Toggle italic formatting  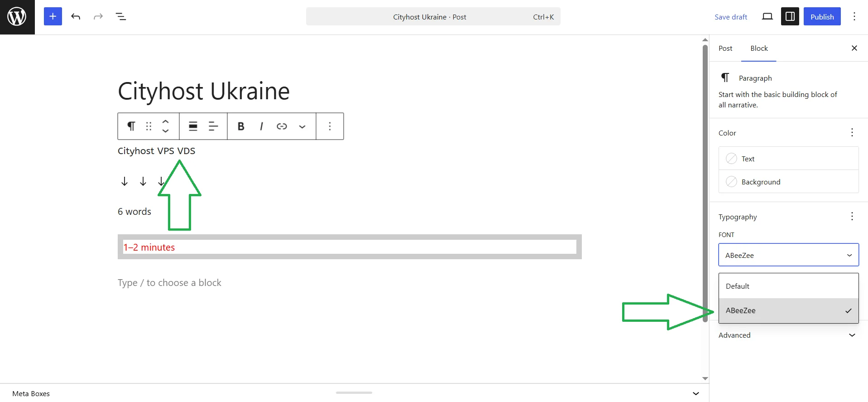261,126
